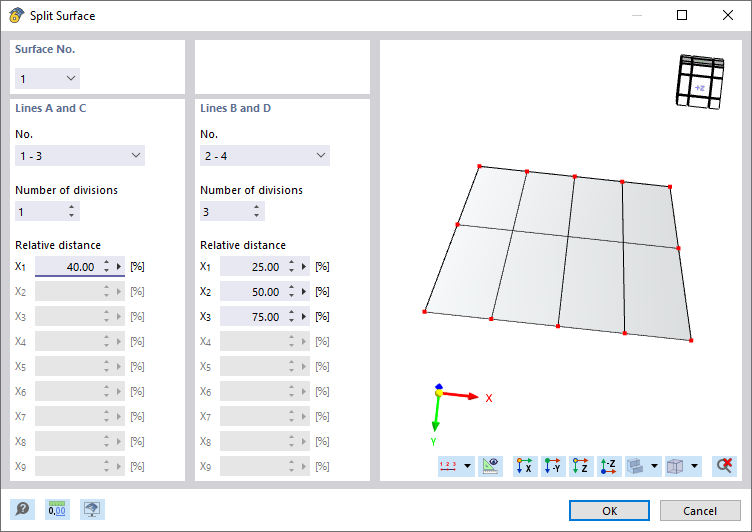
Task: Set the view in the -Y direction
Action: [x=553, y=466]
